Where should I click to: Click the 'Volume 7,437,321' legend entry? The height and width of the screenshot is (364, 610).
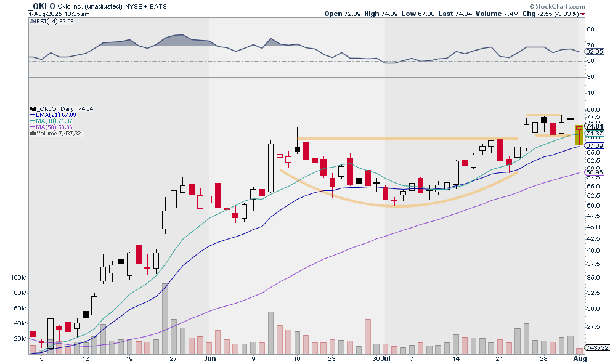tap(60, 134)
